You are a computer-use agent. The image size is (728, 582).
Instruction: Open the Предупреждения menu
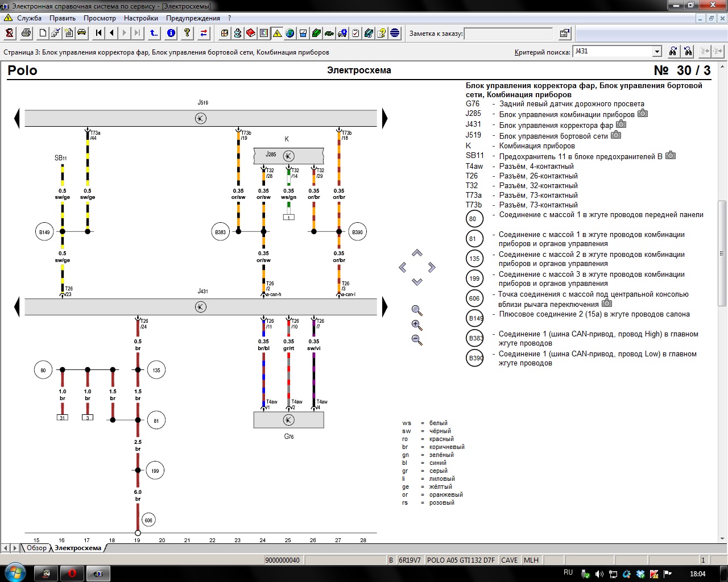(x=193, y=18)
